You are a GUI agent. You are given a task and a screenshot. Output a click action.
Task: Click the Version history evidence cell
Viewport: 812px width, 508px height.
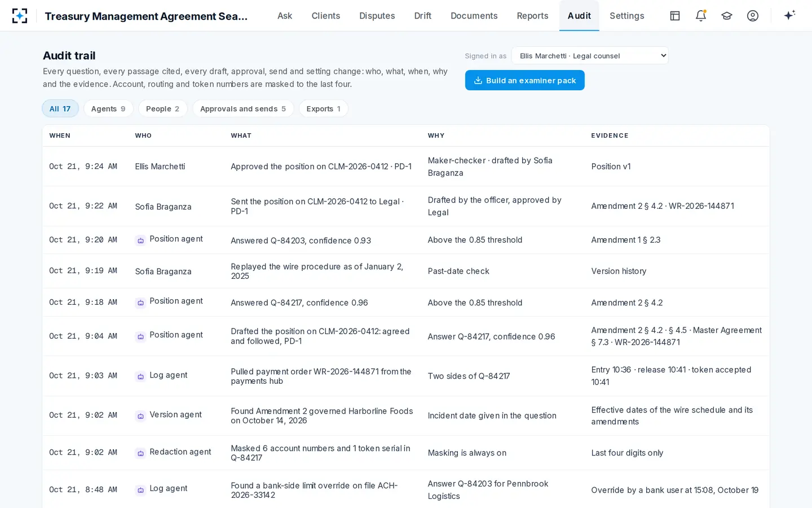pyautogui.click(x=619, y=271)
